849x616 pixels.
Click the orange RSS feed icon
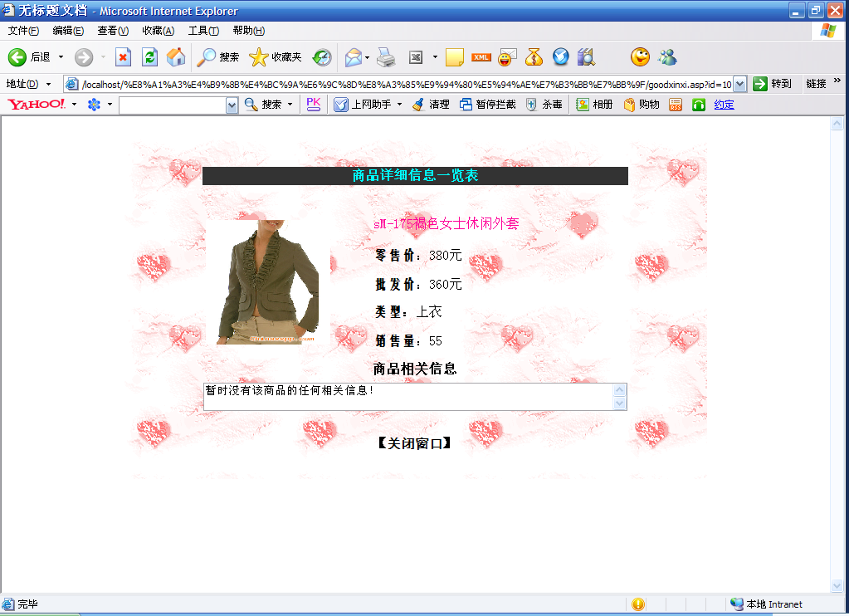tap(676, 105)
